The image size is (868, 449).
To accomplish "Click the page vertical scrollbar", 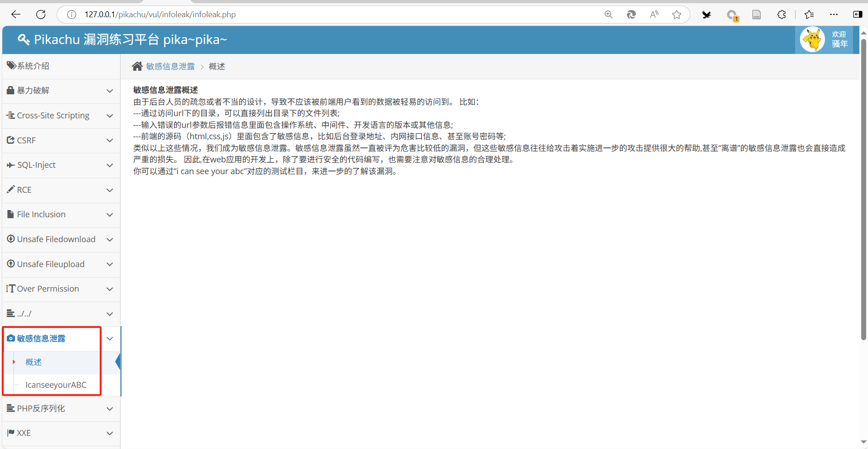I will (x=863, y=189).
